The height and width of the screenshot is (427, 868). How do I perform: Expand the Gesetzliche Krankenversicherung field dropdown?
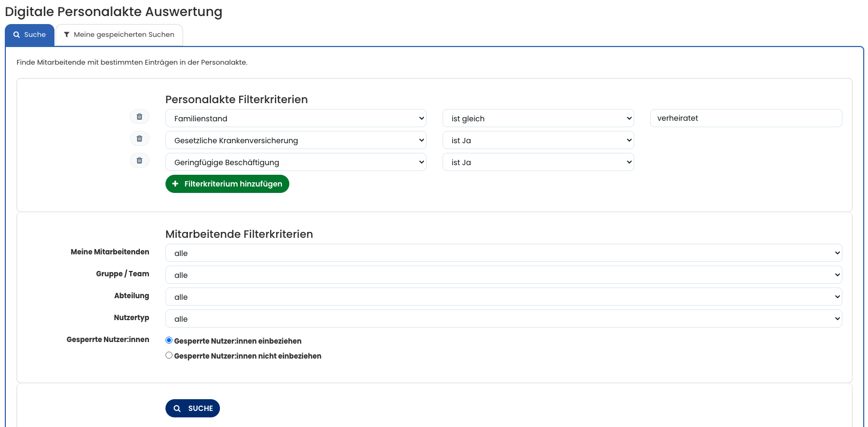pyautogui.click(x=296, y=140)
